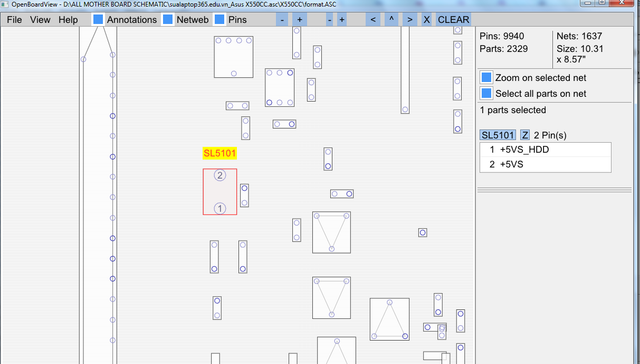Click the X toolbar button

pyautogui.click(x=427, y=20)
